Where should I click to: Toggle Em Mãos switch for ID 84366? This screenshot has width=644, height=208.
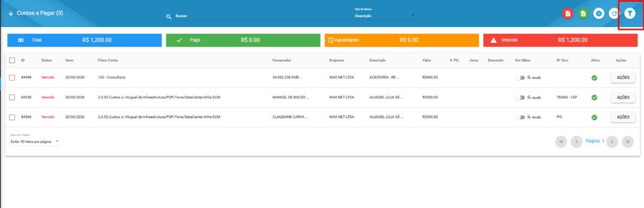520,117
